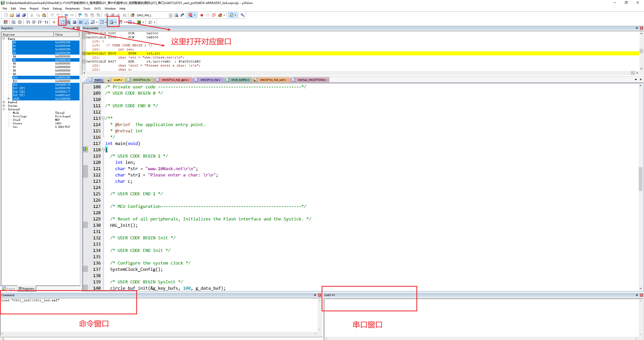
Task: Switch to the usart.c editor tab
Action: [x=117, y=80]
